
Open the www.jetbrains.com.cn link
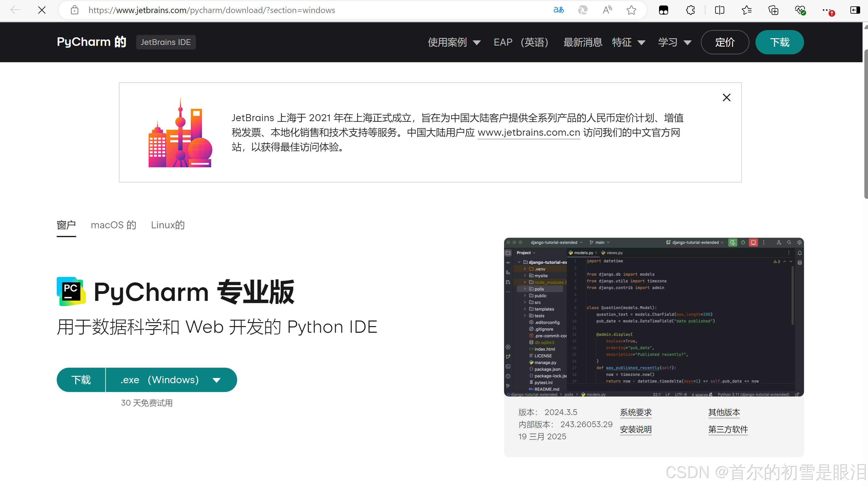529,133
